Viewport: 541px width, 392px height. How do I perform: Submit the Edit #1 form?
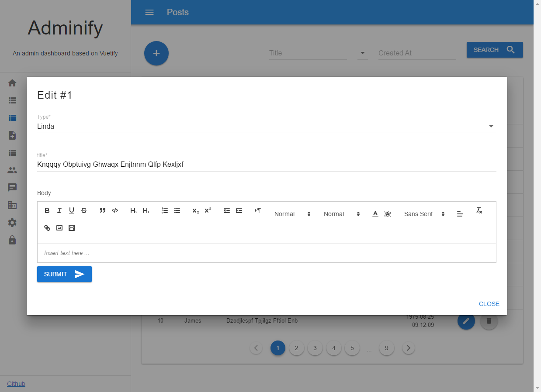[64, 274]
